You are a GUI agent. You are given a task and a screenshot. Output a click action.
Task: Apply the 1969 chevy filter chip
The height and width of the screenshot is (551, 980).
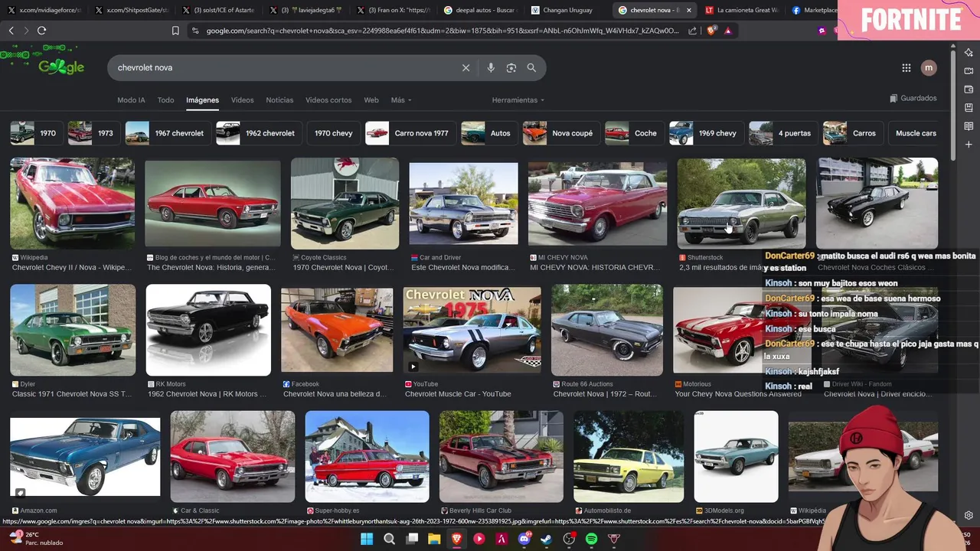click(705, 133)
